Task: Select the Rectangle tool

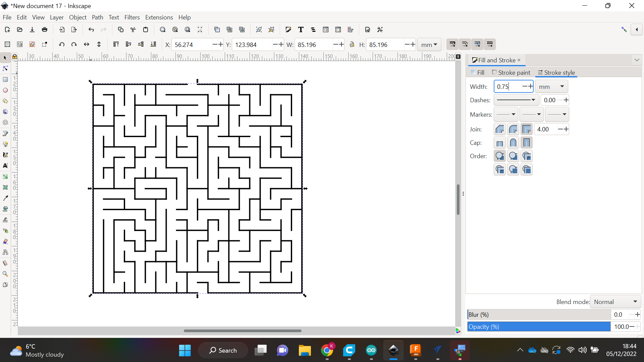Action: tap(5, 79)
